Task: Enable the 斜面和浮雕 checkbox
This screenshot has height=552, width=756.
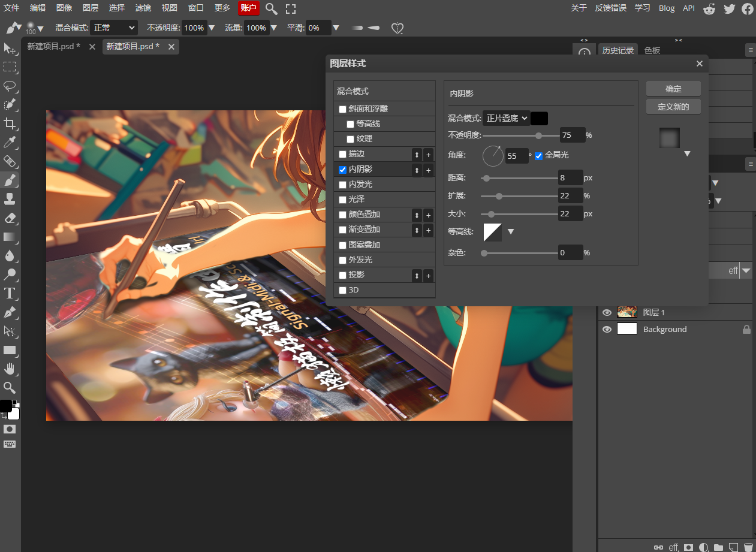Action: tap(342, 109)
